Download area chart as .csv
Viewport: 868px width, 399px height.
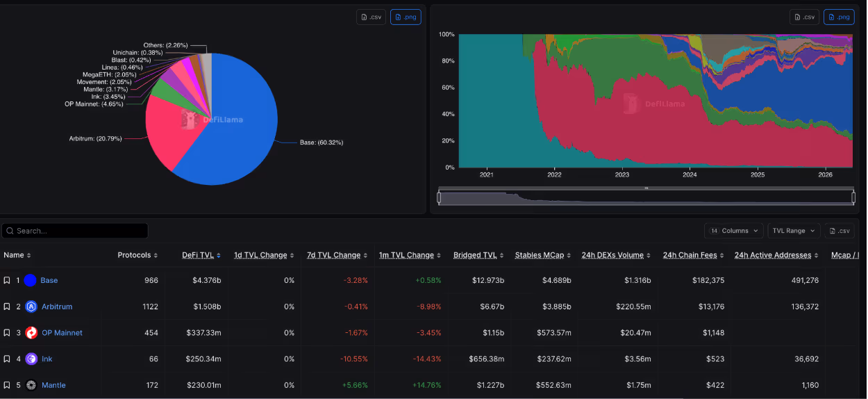point(804,17)
